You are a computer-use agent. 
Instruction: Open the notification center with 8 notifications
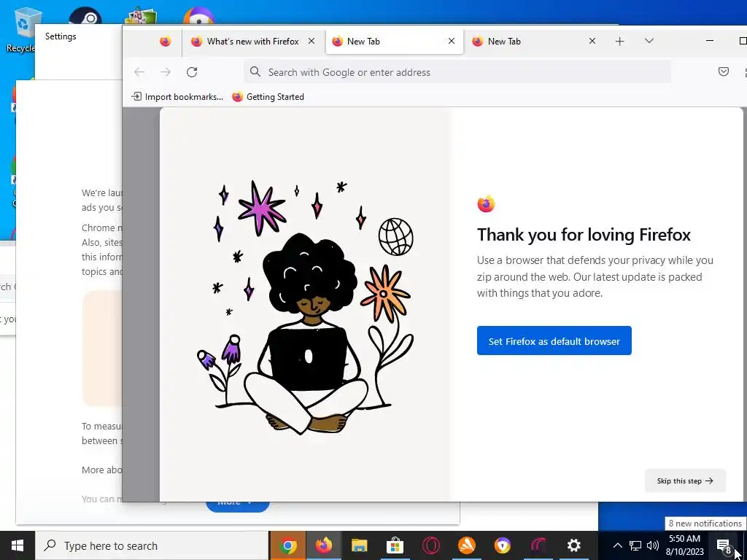tap(724, 545)
